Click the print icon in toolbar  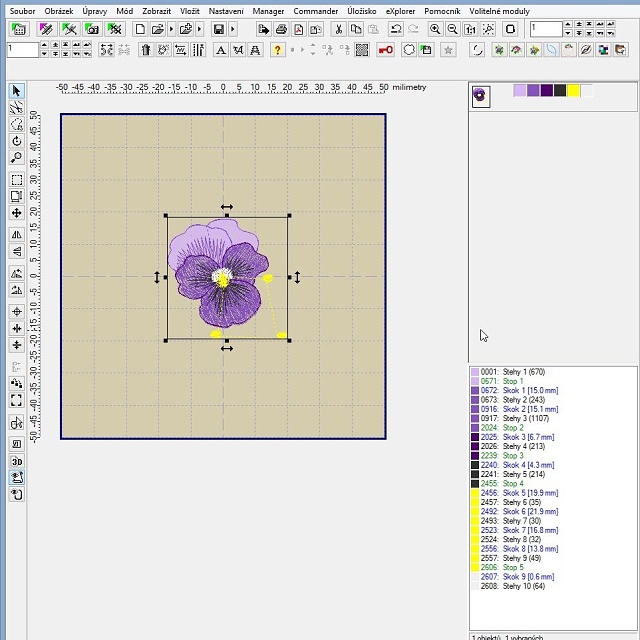coord(281,30)
